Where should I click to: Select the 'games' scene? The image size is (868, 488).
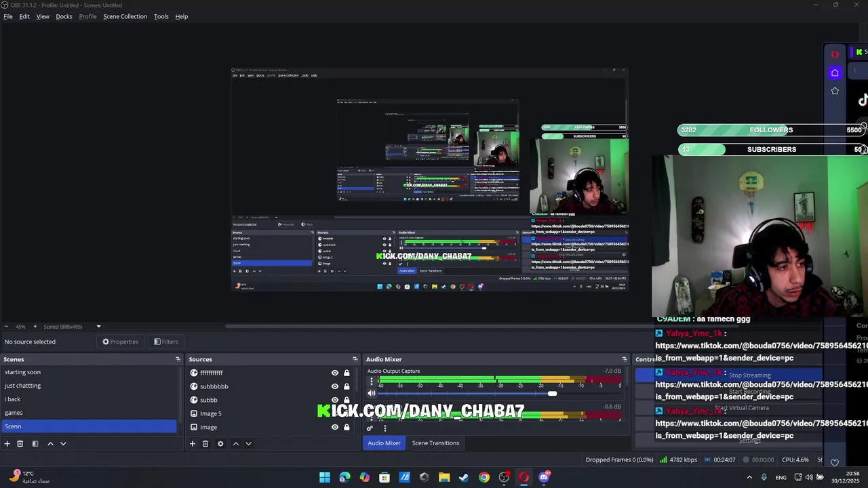(90, 413)
